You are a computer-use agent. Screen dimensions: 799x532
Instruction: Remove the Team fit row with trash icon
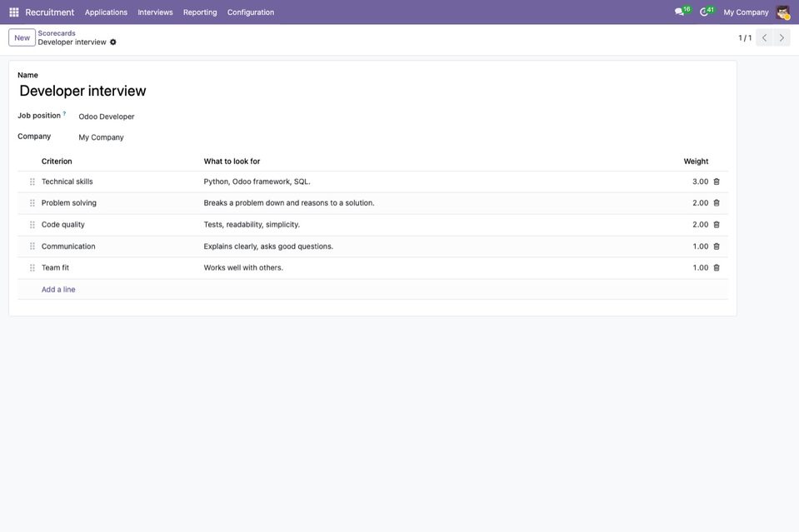pyautogui.click(x=717, y=268)
